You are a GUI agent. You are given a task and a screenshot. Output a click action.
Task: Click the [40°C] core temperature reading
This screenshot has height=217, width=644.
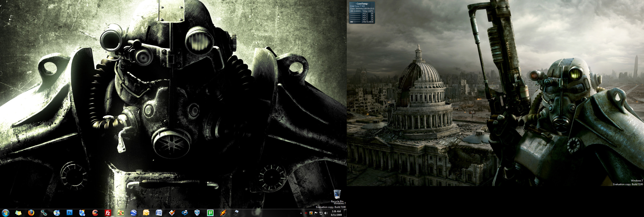(365, 20)
